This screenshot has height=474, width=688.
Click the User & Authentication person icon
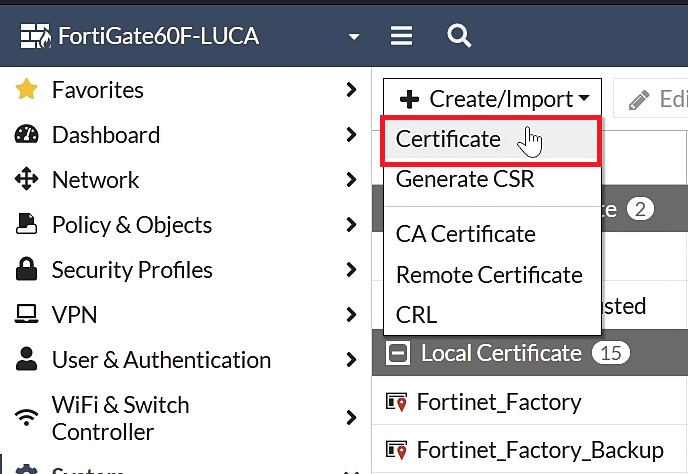click(x=26, y=359)
